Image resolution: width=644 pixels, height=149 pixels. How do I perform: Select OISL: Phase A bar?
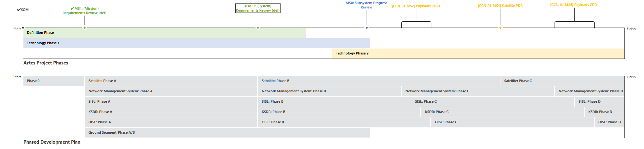pyautogui.click(x=171, y=122)
